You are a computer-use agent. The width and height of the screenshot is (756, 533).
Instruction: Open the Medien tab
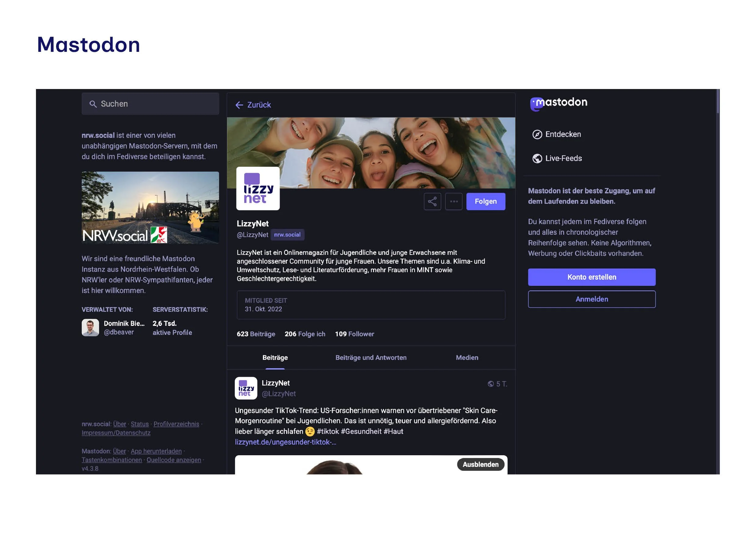point(467,357)
